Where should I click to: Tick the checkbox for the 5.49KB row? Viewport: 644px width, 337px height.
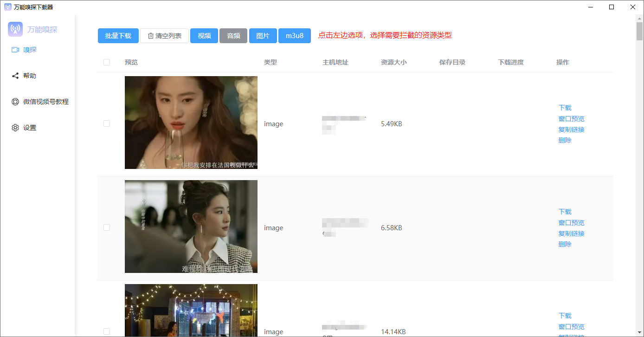107,123
